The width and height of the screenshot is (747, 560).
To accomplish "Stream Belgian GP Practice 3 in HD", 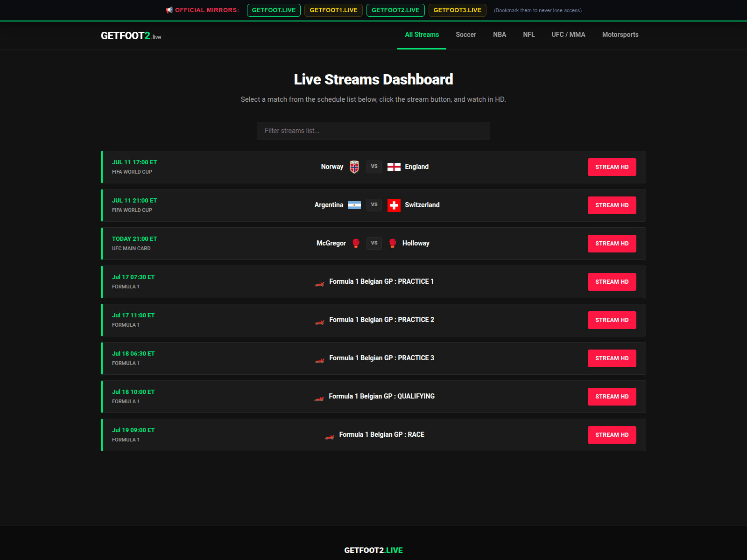I will 612,358.
